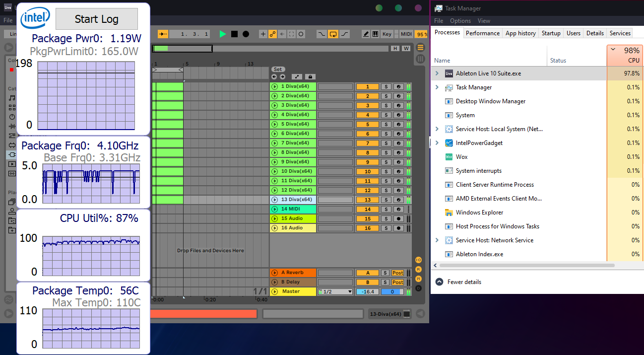Expand Ableton Live 10 Suite.exe process
The image size is (644, 355).
437,73
